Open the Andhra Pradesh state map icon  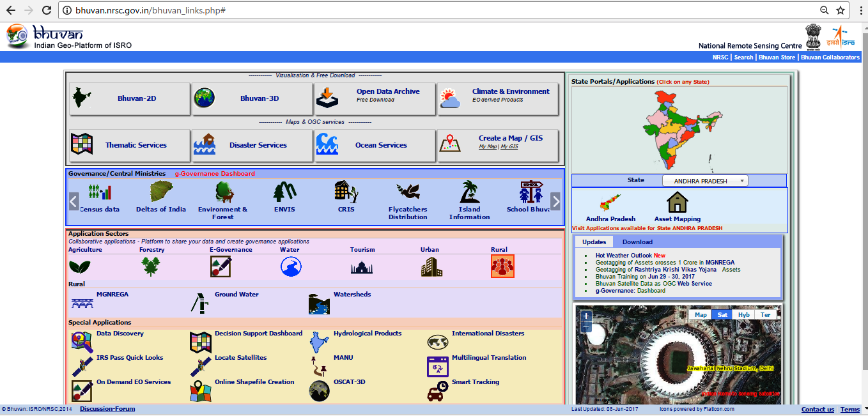click(x=610, y=203)
